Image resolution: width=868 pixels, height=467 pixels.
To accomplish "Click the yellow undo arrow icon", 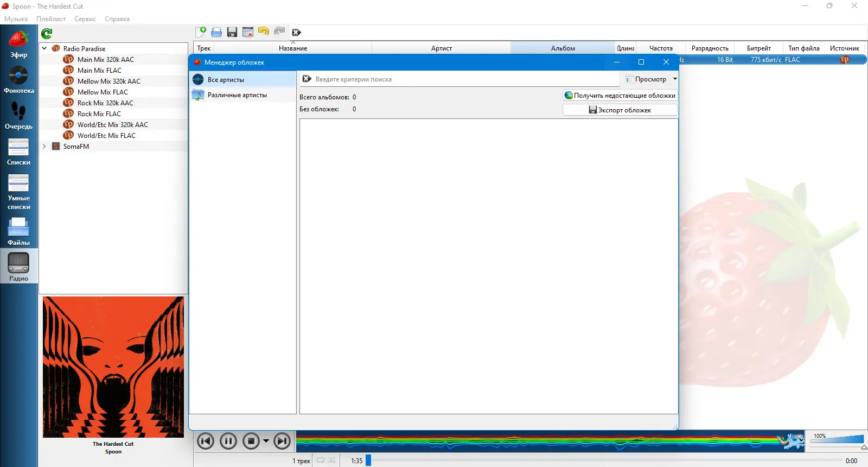I will [264, 31].
